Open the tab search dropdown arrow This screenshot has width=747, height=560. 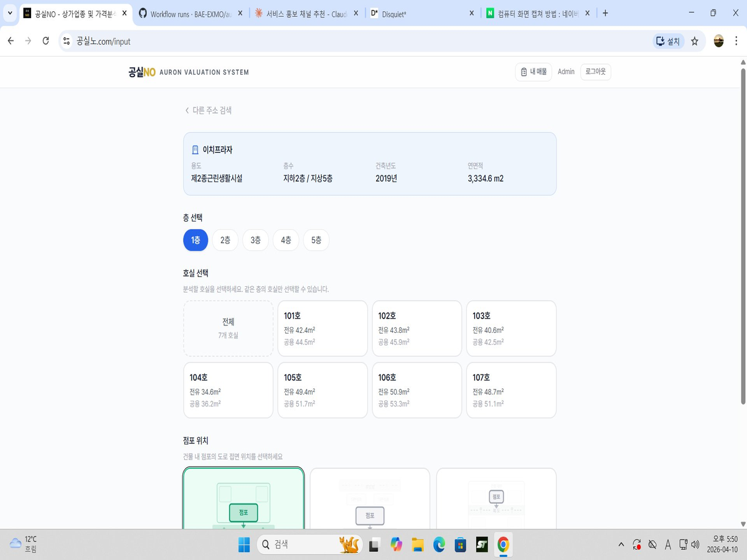point(9,13)
